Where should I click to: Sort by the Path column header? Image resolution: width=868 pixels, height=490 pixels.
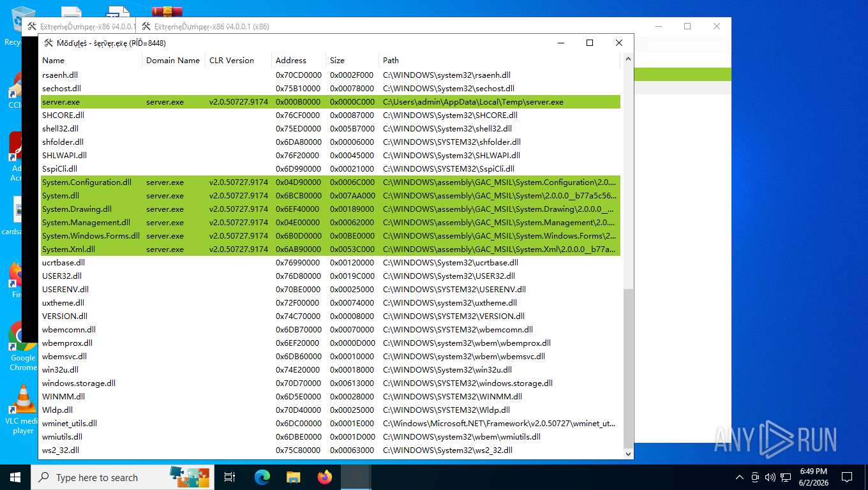(x=499, y=60)
